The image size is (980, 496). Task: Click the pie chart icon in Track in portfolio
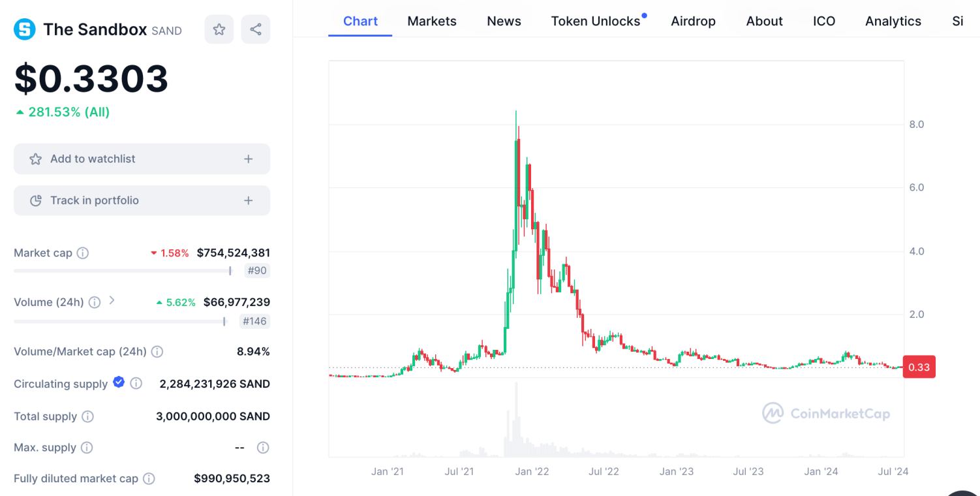coord(36,201)
